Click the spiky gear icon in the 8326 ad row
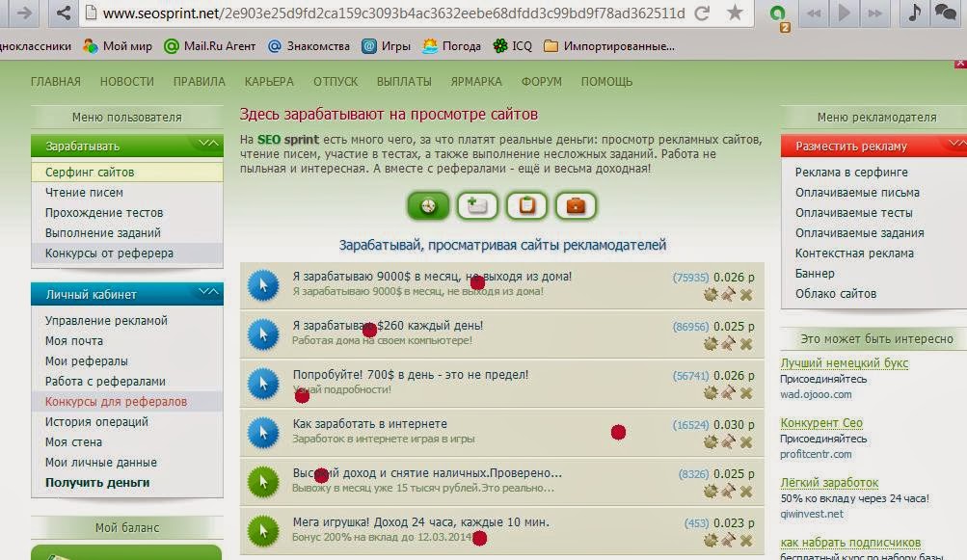This screenshot has width=967, height=560. (711, 491)
